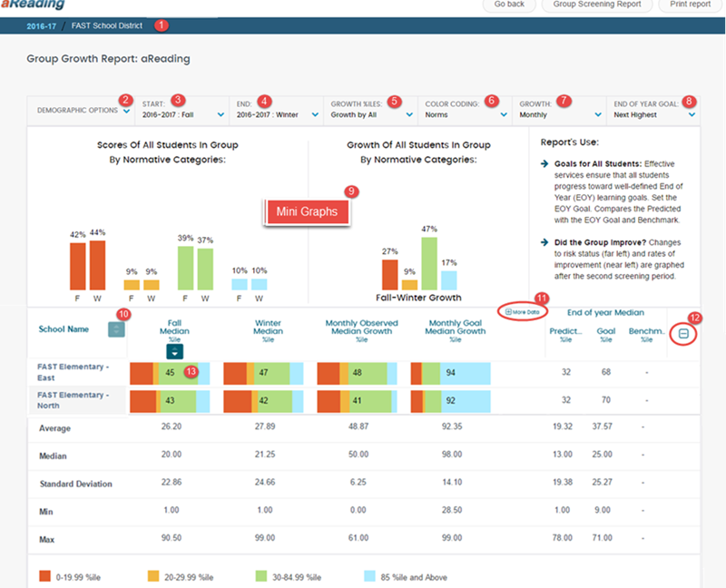Click the Median Winter value 21.25
726x588 pixels.
(x=265, y=455)
